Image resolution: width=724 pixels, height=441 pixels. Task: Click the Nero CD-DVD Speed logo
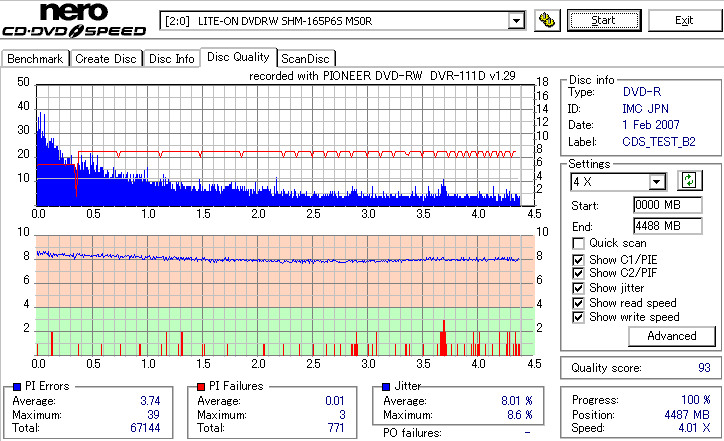(x=74, y=19)
